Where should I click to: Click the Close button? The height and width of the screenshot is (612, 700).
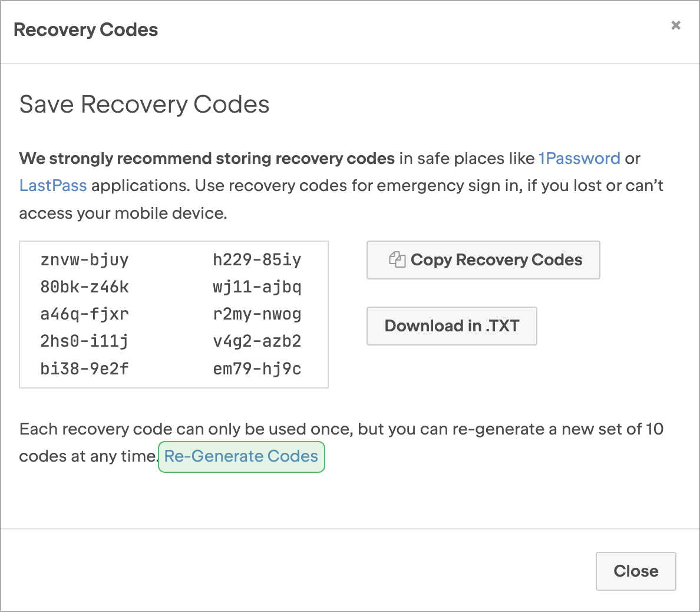point(636,571)
